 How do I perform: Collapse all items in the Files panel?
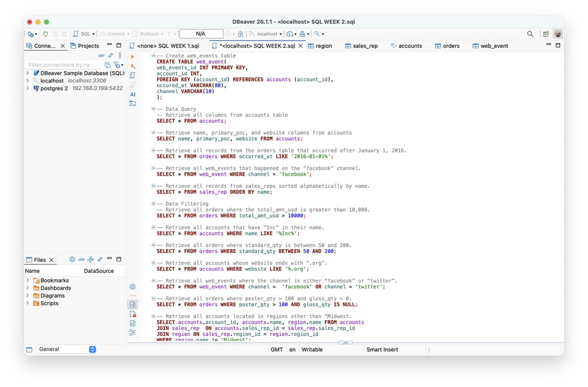[81, 259]
